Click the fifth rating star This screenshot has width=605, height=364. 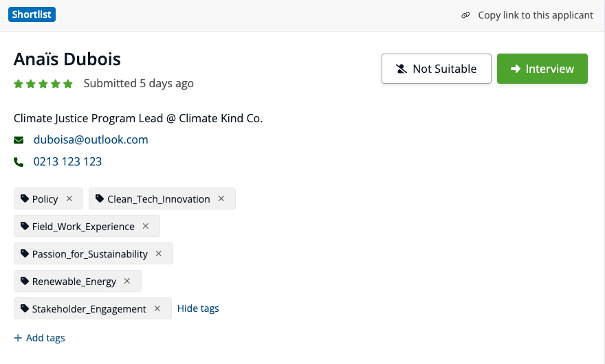[x=68, y=84]
